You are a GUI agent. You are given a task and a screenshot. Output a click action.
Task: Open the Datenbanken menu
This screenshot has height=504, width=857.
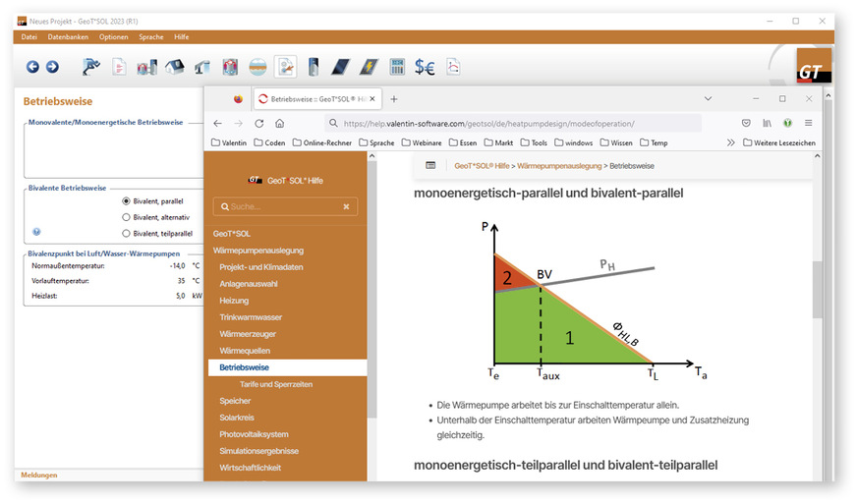pos(67,36)
